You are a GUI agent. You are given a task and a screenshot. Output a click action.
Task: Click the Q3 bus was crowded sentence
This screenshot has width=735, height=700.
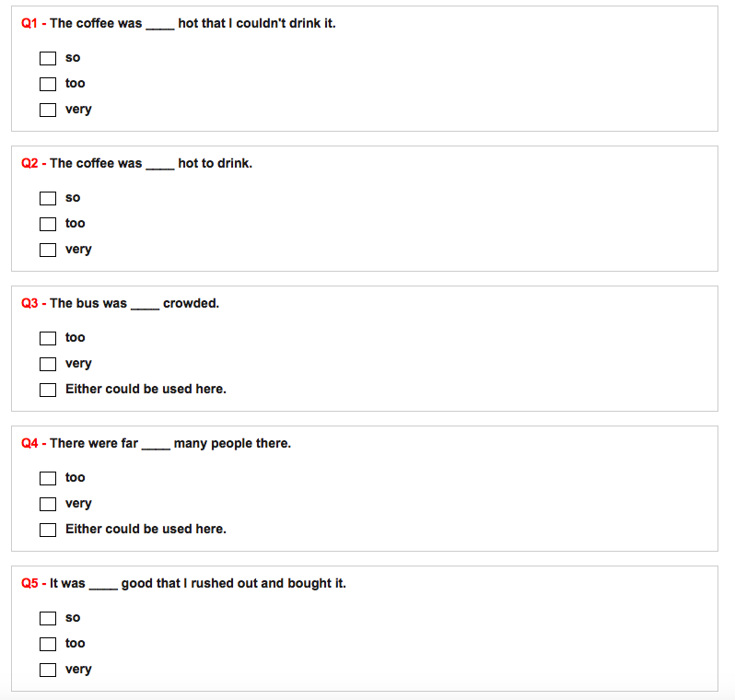[134, 303]
